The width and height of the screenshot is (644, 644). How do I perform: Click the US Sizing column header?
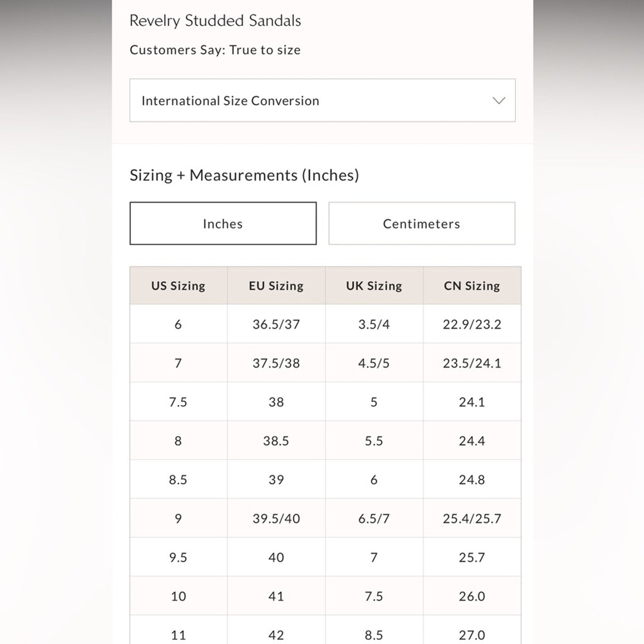[178, 286]
